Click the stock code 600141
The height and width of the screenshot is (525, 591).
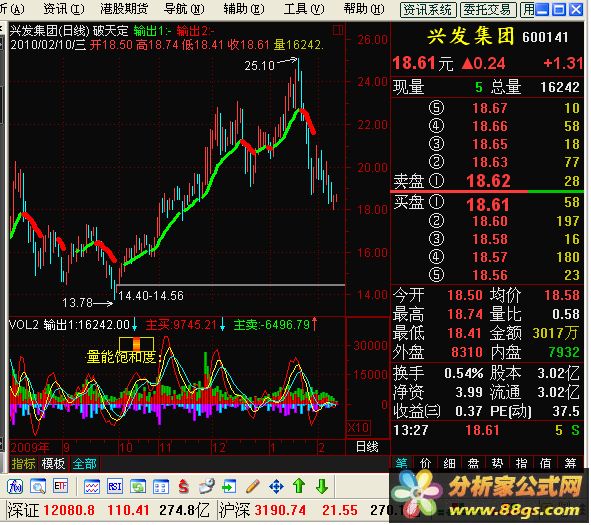pyautogui.click(x=545, y=37)
